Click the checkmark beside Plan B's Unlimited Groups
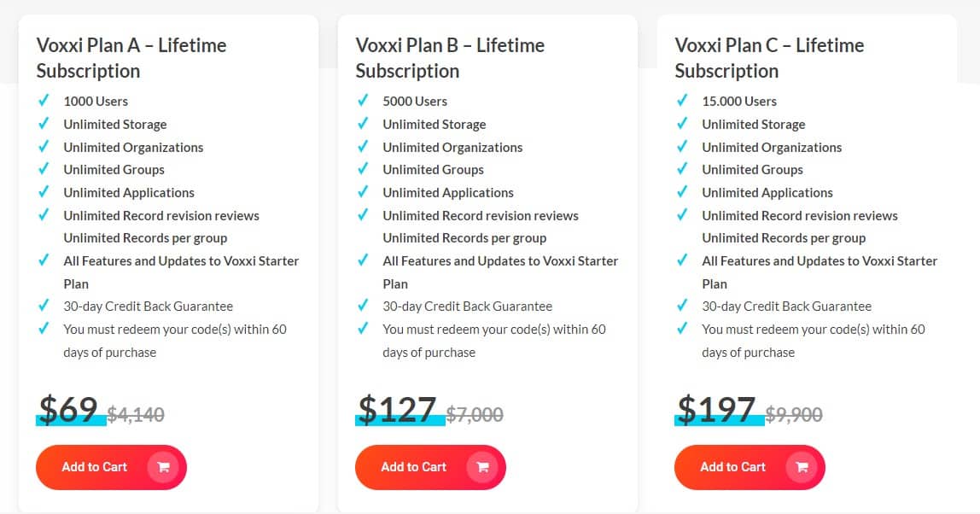Image resolution: width=980 pixels, height=514 pixels. point(363,170)
